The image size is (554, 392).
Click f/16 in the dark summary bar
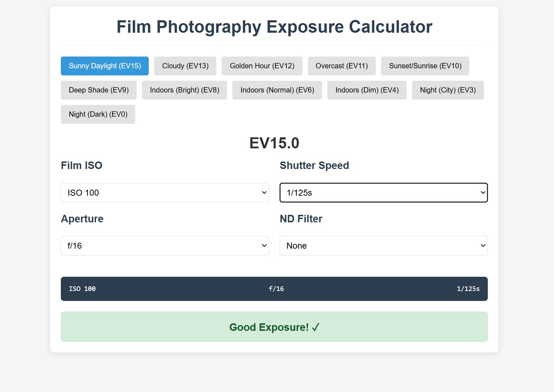point(276,289)
